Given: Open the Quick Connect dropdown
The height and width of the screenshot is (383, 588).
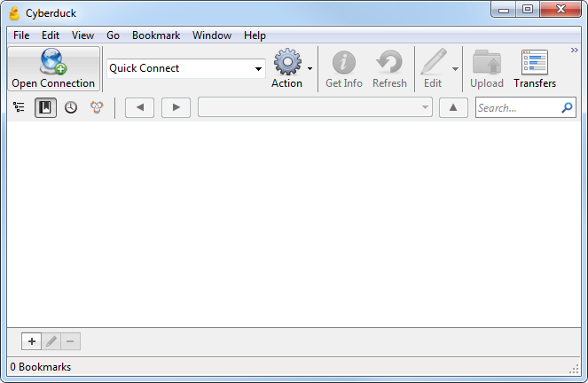Looking at the screenshot, I should click(258, 68).
